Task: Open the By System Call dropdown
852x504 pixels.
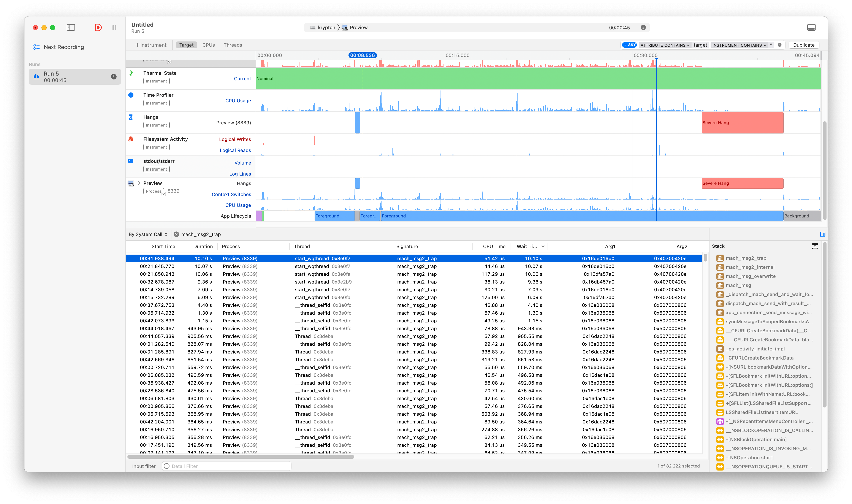Action: (148, 234)
